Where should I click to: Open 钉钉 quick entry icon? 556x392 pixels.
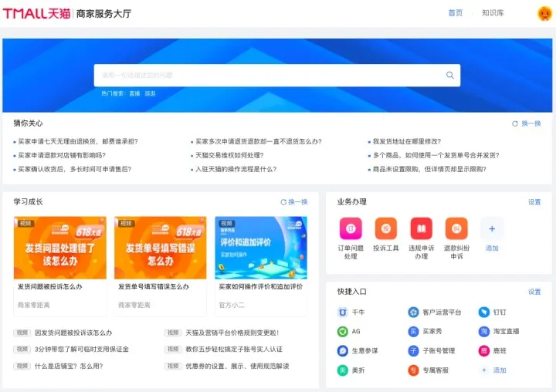(x=484, y=313)
